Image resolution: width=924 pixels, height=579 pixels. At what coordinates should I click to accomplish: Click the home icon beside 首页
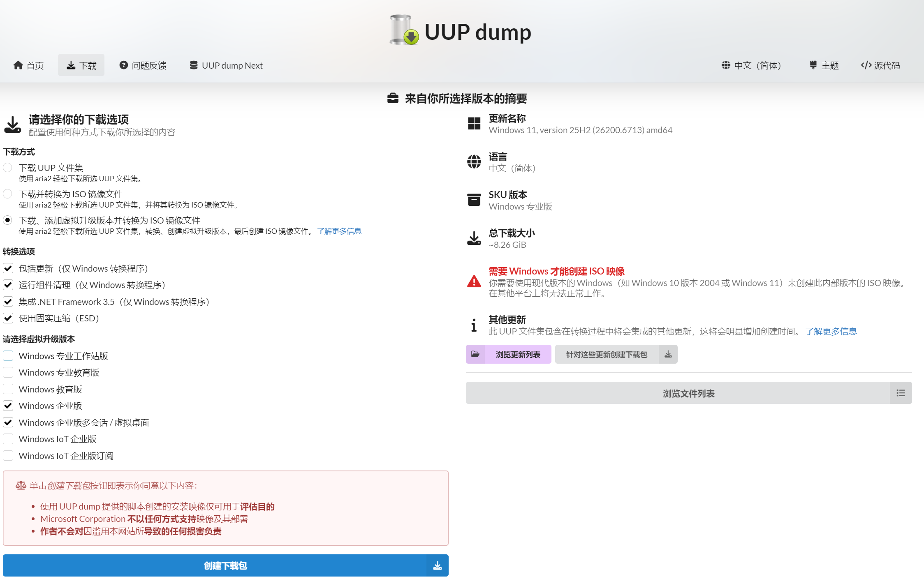(18, 65)
